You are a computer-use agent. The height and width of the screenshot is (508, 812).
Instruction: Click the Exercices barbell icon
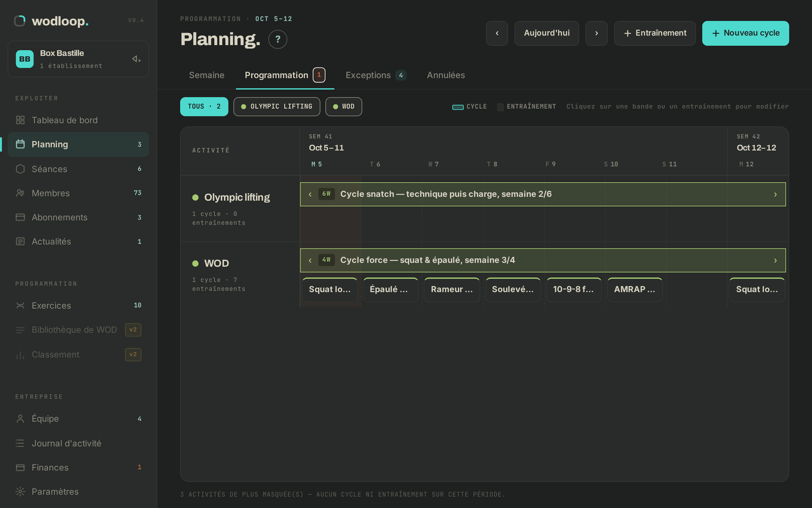pyautogui.click(x=20, y=306)
